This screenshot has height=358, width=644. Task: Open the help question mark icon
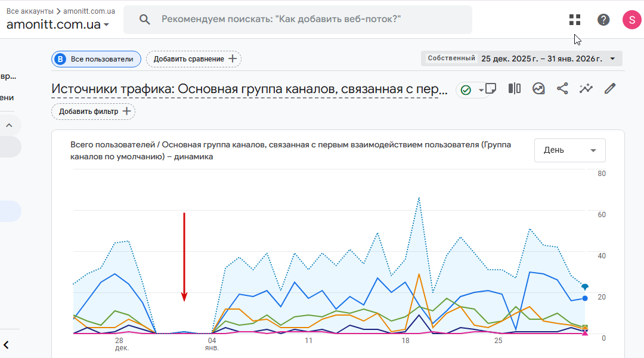tap(603, 20)
